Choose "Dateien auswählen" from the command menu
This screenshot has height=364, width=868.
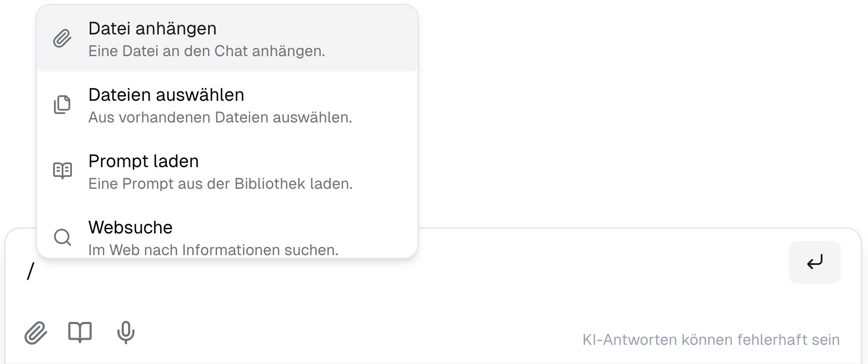[167, 95]
